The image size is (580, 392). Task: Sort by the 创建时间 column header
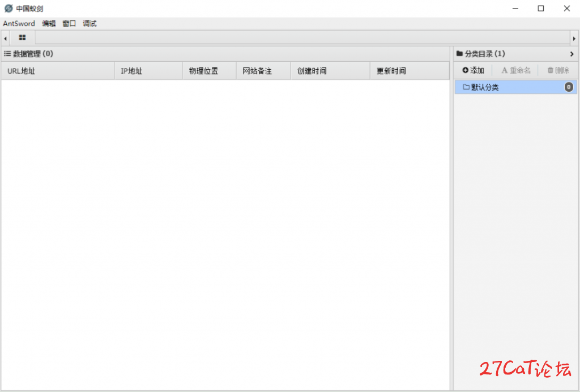point(330,71)
